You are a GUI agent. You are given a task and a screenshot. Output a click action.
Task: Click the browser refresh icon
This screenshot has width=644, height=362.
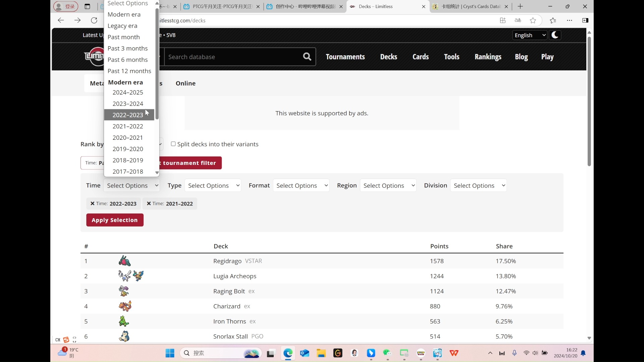pos(94,20)
